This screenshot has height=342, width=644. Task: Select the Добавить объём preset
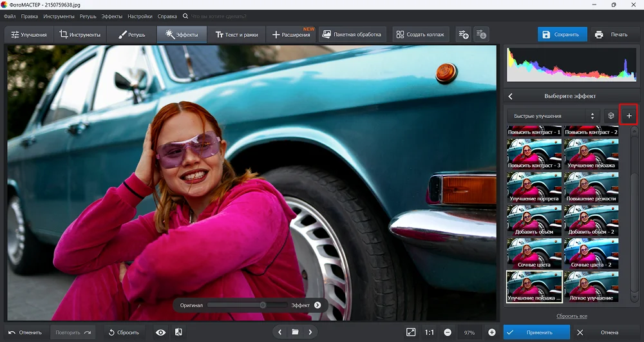534,220
